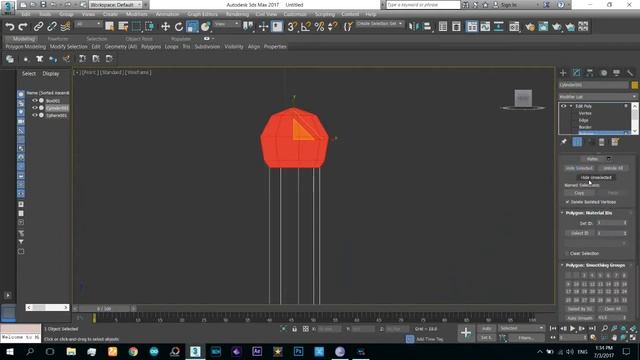The image size is (640, 360).
Task: Open the reference coordinate system View dropdown
Action: tap(226, 24)
